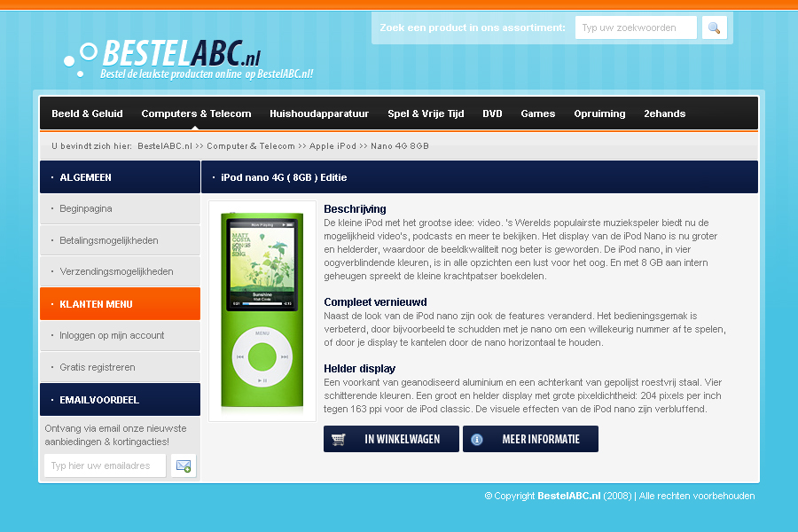Open the Beeld & Geluid menu
Screen dimensions: 798x532
87,113
